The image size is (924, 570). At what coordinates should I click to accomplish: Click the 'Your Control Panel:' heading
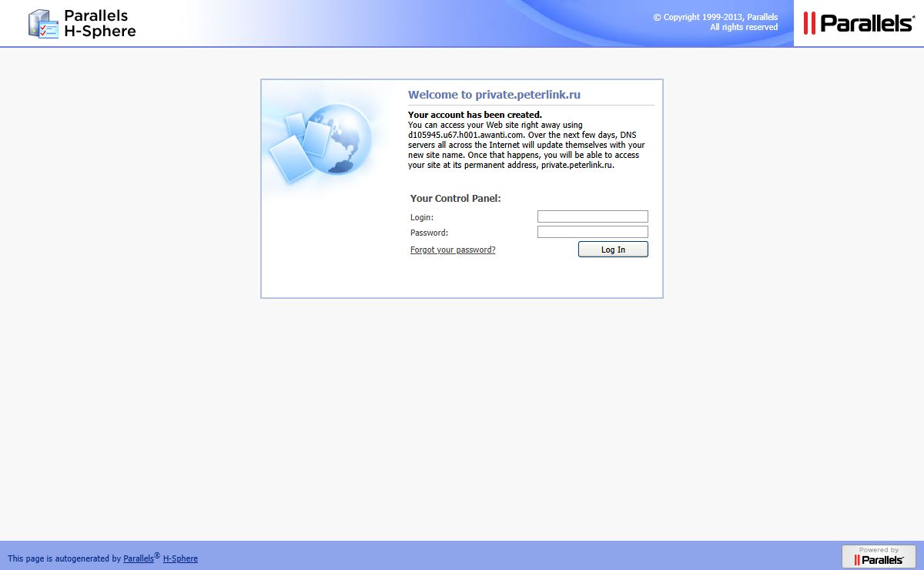[456, 198]
